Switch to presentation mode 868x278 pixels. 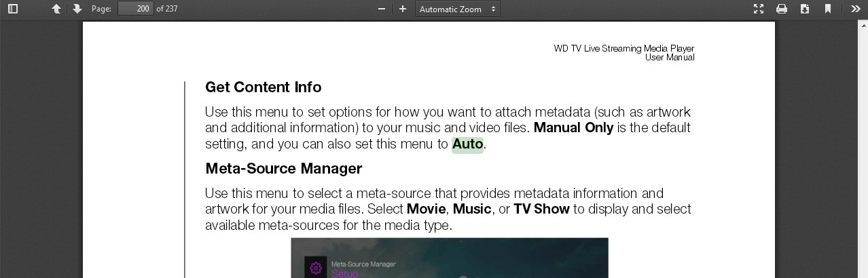pos(759,9)
